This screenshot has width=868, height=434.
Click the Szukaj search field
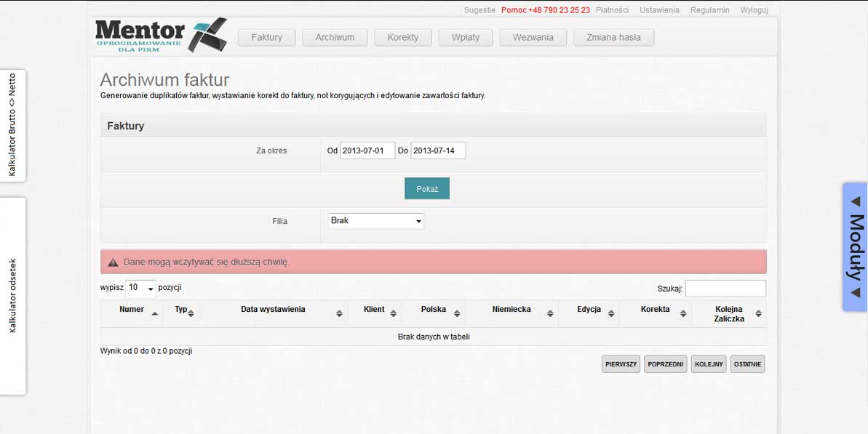click(x=725, y=289)
